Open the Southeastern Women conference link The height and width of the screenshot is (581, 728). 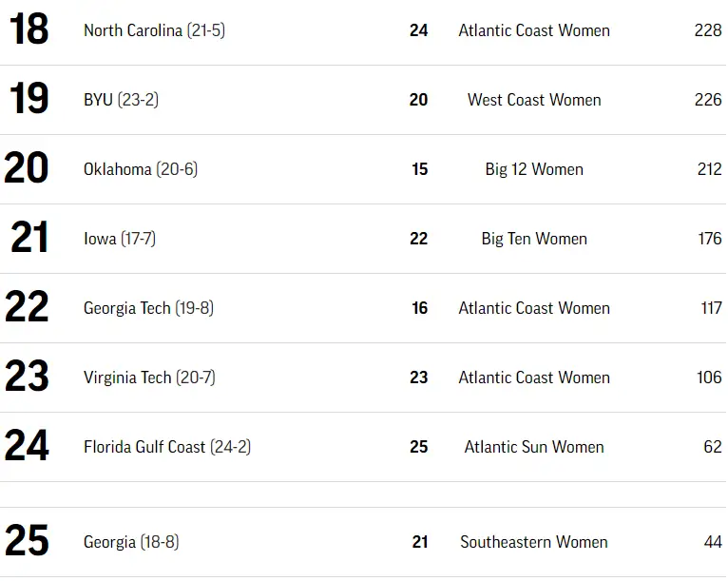click(534, 542)
